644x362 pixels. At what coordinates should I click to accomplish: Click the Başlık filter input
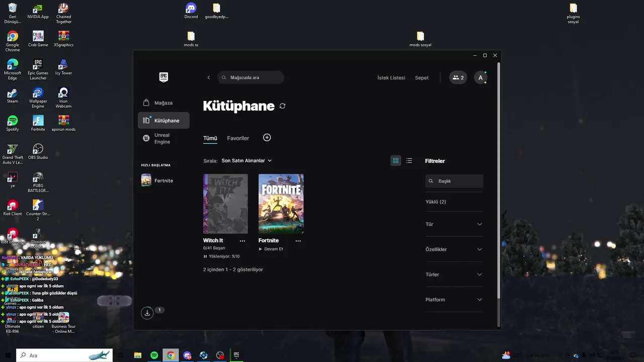pyautogui.click(x=454, y=181)
